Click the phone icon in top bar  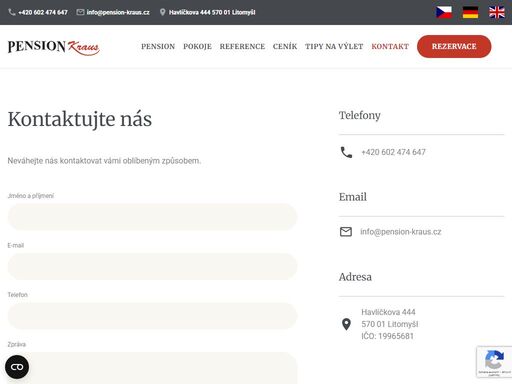pos(12,12)
